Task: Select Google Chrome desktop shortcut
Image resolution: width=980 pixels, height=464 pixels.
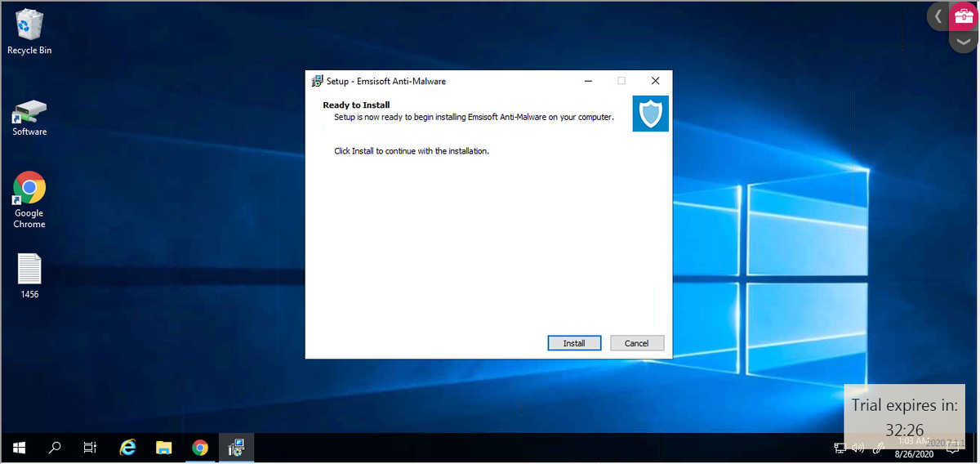Action: pos(29,200)
